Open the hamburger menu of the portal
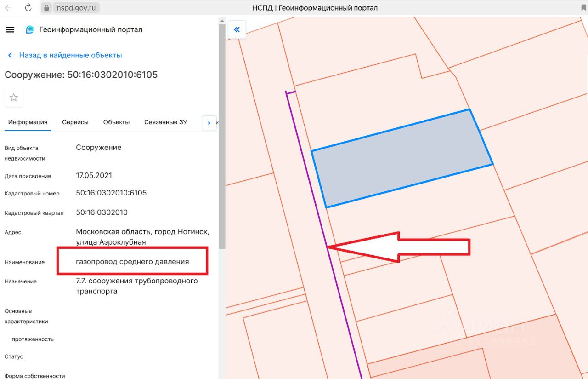The width and height of the screenshot is (588, 379). [10, 30]
